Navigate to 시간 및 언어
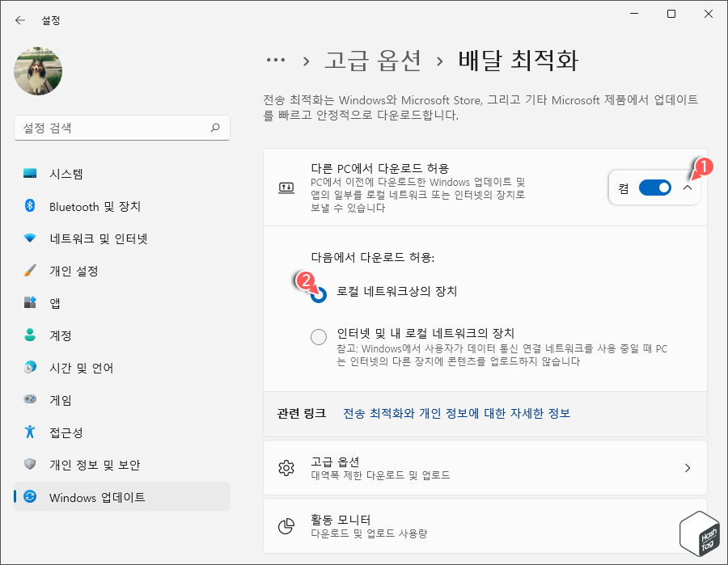Image resolution: width=728 pixels, height=565 pixels. tap(81, 368)
